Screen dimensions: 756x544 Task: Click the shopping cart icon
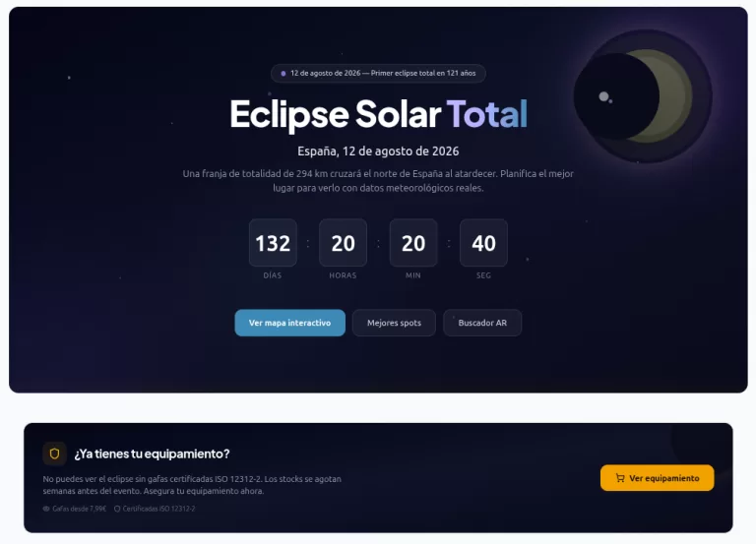(x=619, y=478)
